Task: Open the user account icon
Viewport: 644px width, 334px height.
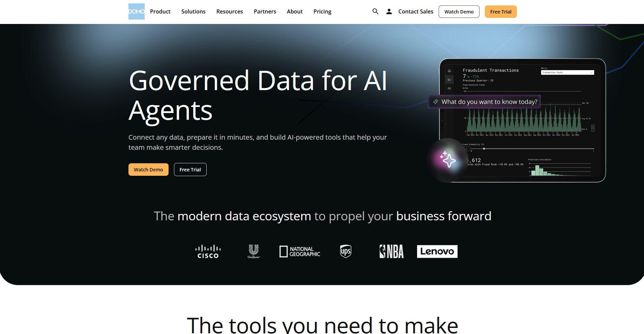Action: click(x=389, y=11)
